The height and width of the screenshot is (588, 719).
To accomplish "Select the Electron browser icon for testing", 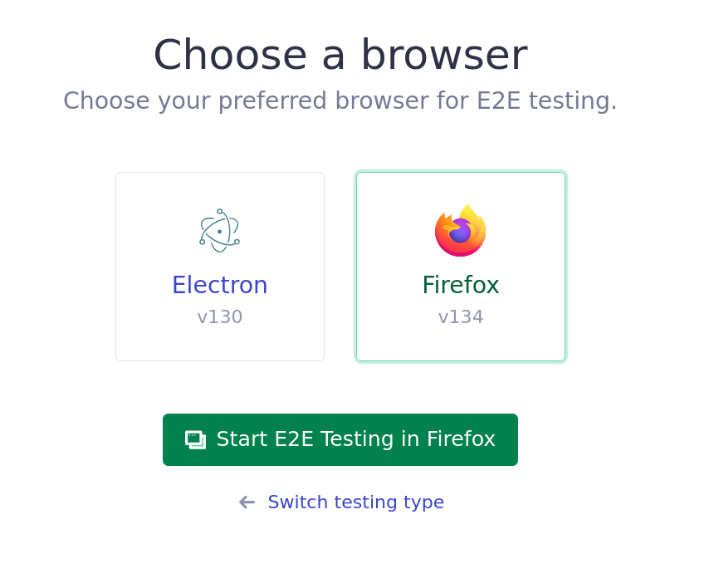I will (x=219, y=230).
